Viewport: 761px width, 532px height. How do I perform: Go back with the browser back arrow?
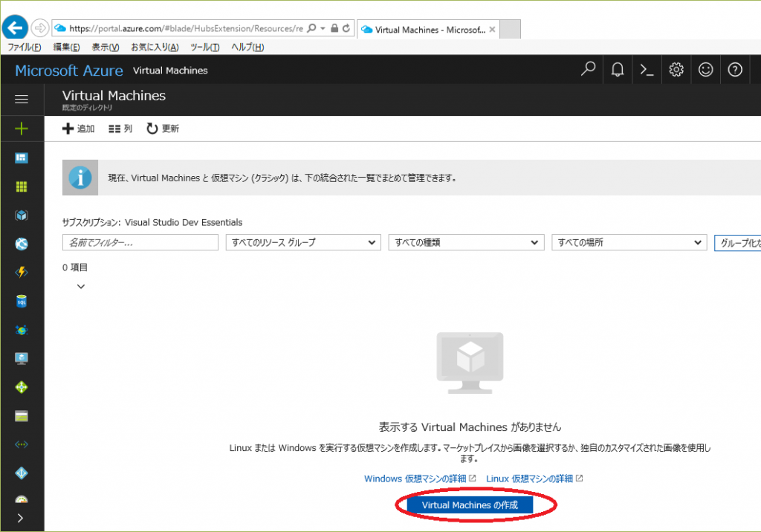(15, 27)
